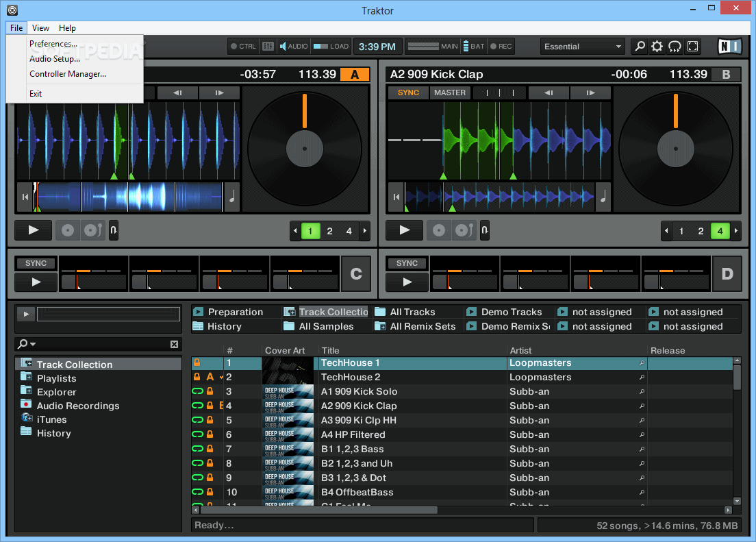Click the CTRL indicator in header
Screen dimensions: 756x542
tap(244, 47)
